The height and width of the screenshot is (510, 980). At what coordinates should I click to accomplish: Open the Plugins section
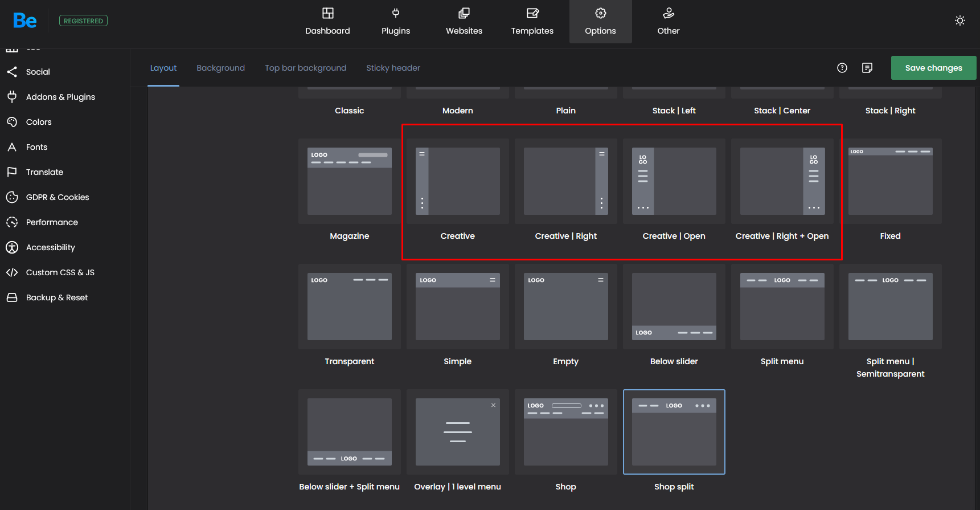click(396, 22)
